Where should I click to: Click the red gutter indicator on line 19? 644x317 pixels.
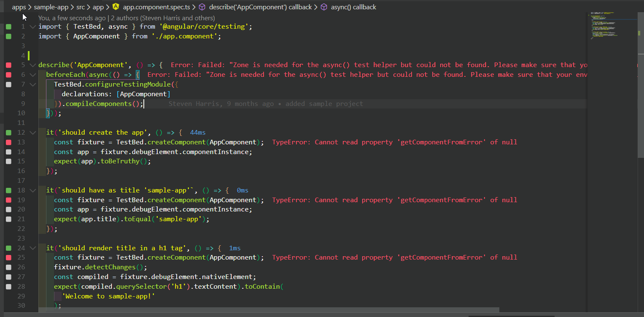[8, 200]
